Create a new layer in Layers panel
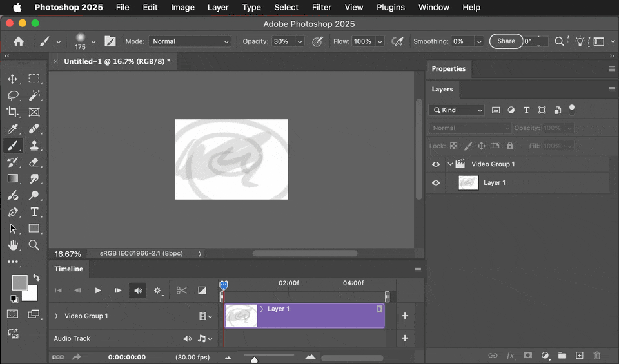 pyautogui.click(x=579, y=355)
